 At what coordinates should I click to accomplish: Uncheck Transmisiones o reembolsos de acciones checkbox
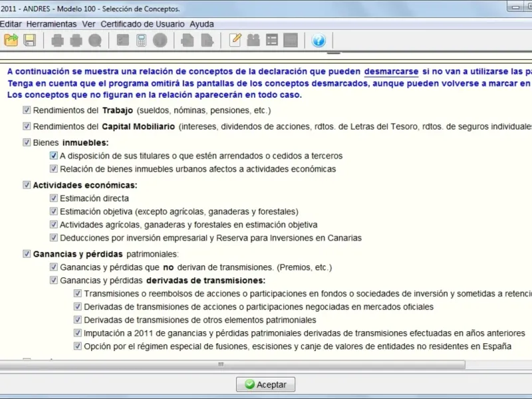pyautogui.click(x=78, y=293)
